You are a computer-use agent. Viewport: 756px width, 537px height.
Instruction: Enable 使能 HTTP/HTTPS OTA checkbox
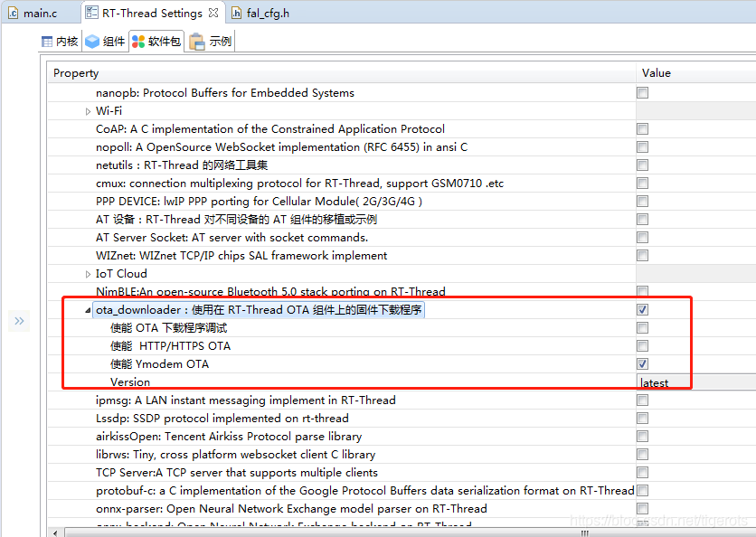[x=642, y=345]
